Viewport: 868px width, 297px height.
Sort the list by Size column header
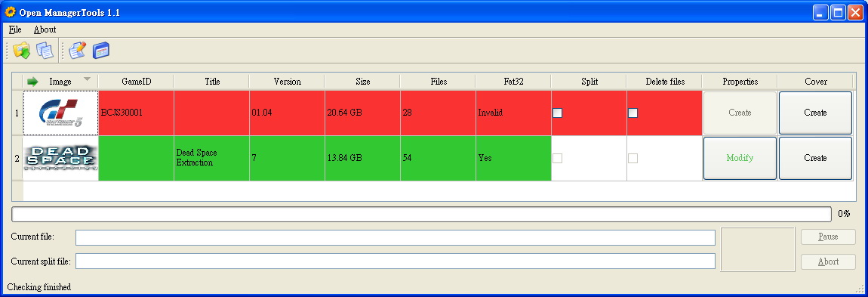click(x=362, y=82)
